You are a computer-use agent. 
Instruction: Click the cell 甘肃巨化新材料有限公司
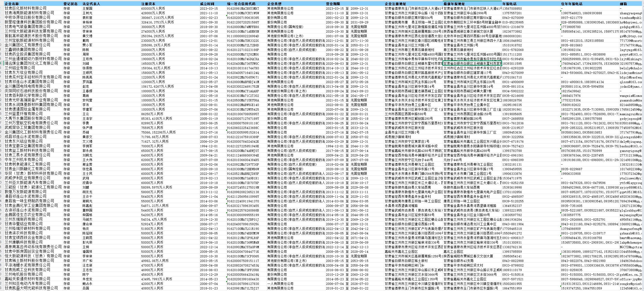[26, 8]
